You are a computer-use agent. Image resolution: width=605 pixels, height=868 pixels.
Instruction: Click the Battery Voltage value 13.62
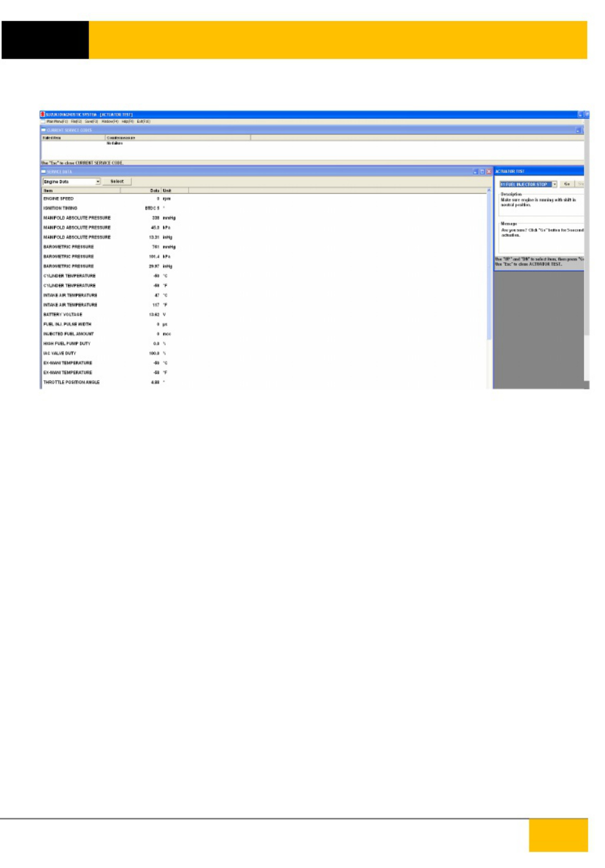point(154,315)
